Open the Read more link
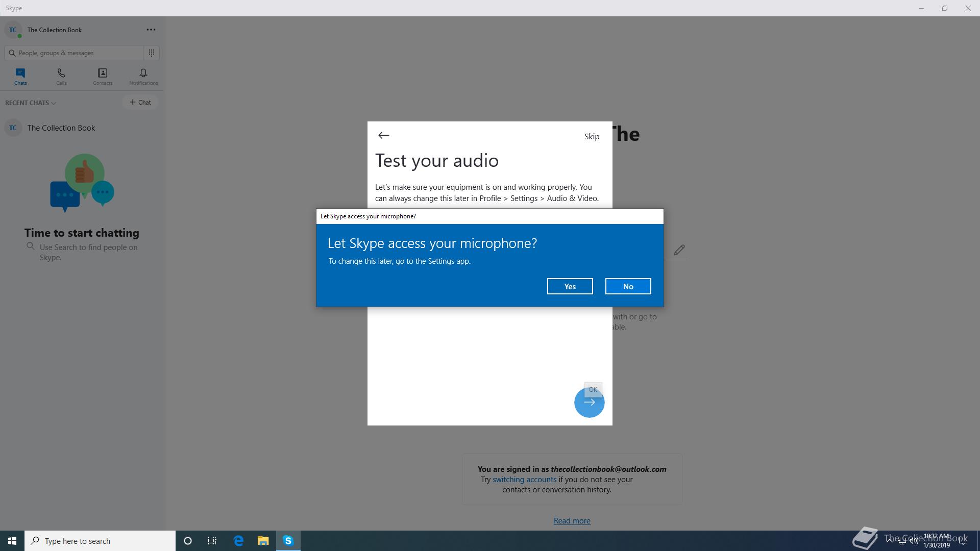Screen dimensions: 980x551 [x=572, y=520]
